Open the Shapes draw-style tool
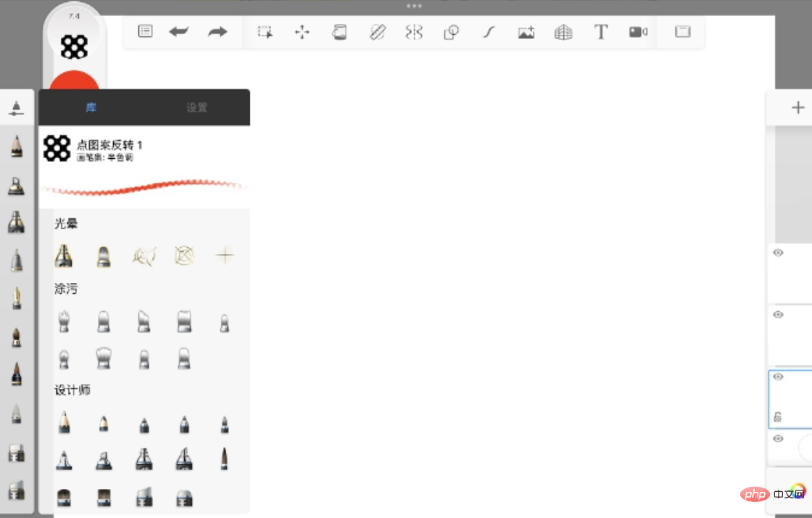Image resolution: width=812 pixels, height=518 pixels. click(x=451, y=32)
